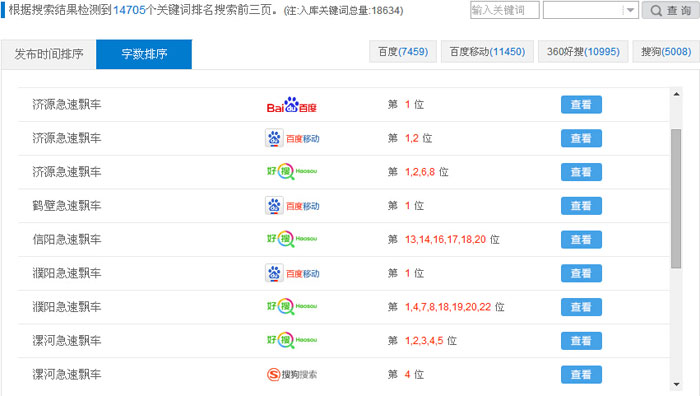This screenshot has height=396, width=700.
Task: Click 查看 for 濮阳急速飘车 Haosou row
Action: (x=581, y=307)
